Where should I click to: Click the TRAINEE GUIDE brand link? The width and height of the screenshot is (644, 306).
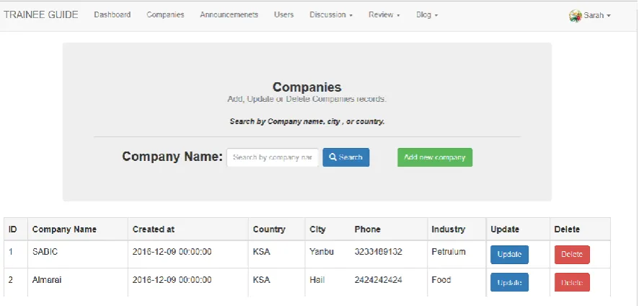[x=40, y=15]
